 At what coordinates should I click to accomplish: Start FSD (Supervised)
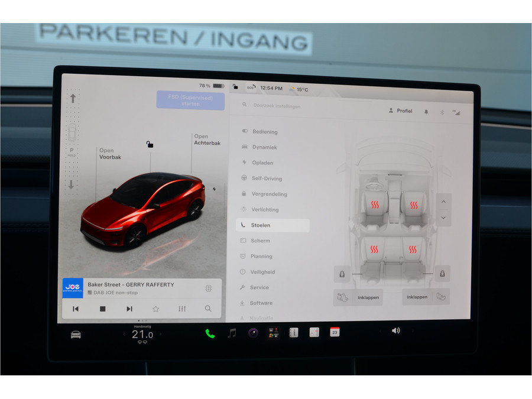(x=190, y=100)
